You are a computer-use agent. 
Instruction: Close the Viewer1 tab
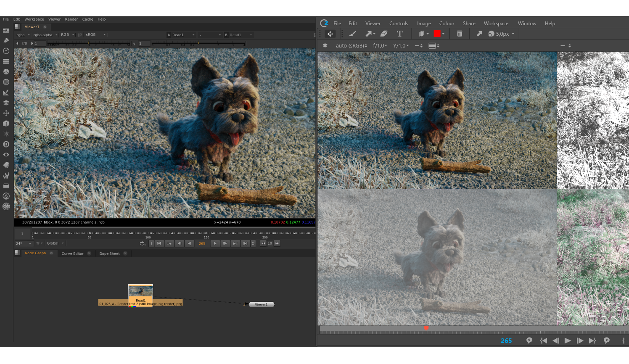click(x=45, y=27)
